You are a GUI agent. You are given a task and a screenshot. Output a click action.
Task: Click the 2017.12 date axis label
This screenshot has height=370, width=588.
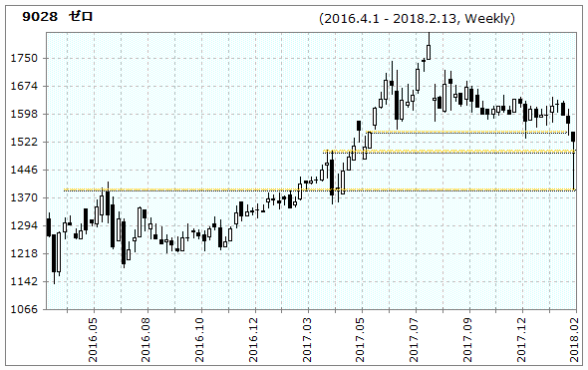coord(521,340)
